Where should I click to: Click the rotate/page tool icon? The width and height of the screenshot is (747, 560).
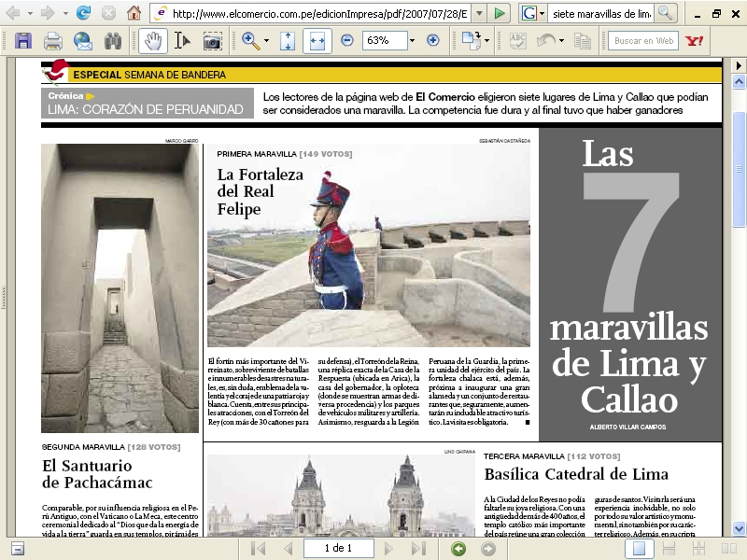(x=472, y=41)
